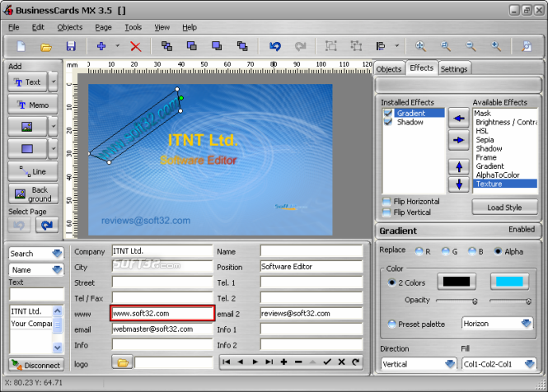Select the R replace radio button

419,251
